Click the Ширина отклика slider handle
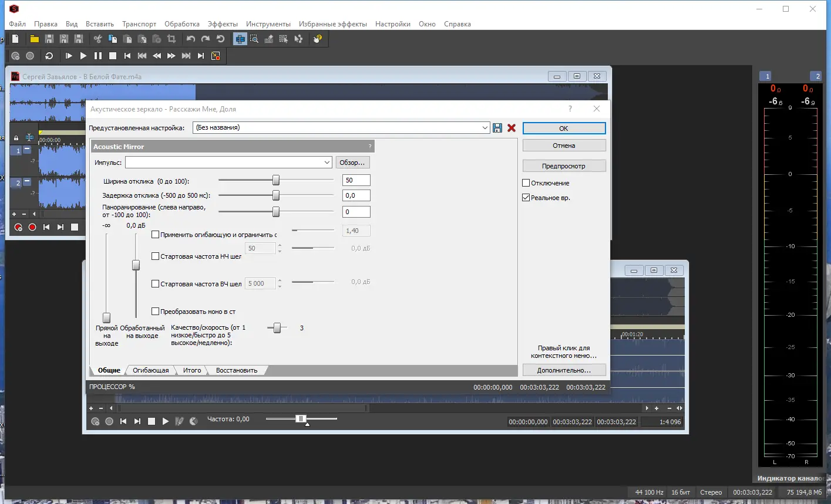 coord(276,180)
